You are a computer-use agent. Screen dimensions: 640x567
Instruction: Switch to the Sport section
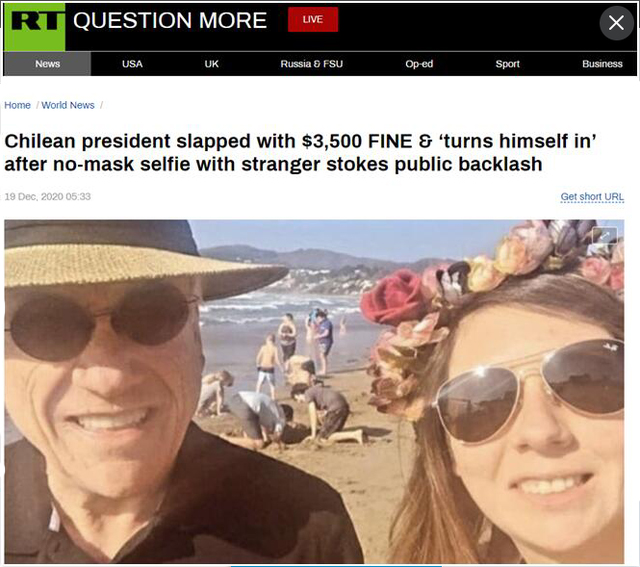507,64
